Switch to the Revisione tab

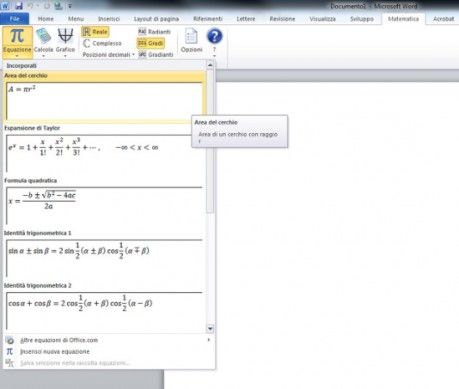click(282, 19)
